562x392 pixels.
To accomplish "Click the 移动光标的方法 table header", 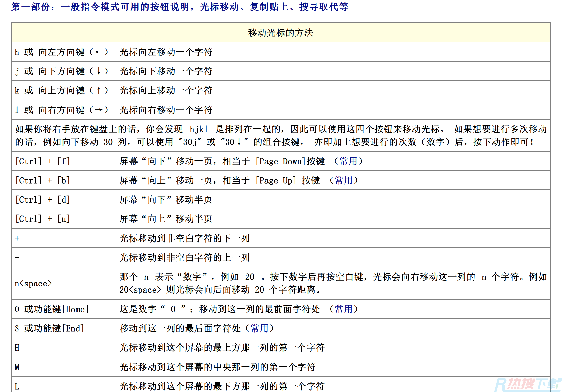I will click(x=281, y=33).
